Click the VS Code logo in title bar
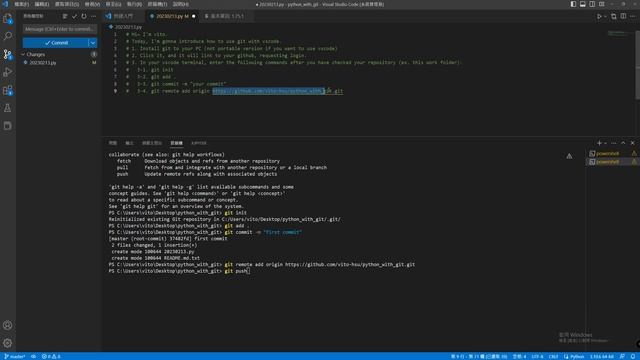This screenshot has height=360, width=640. point(5,4)
